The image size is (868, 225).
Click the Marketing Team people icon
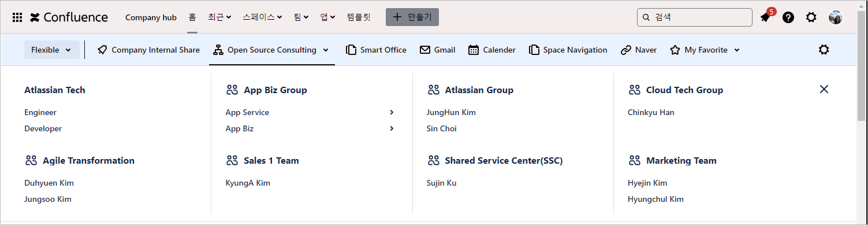pos(635,160)
